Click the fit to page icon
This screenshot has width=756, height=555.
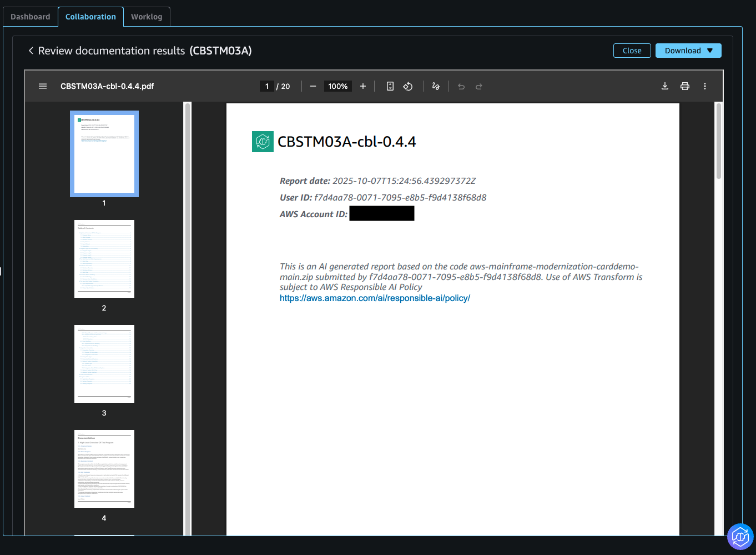point(390,86)
